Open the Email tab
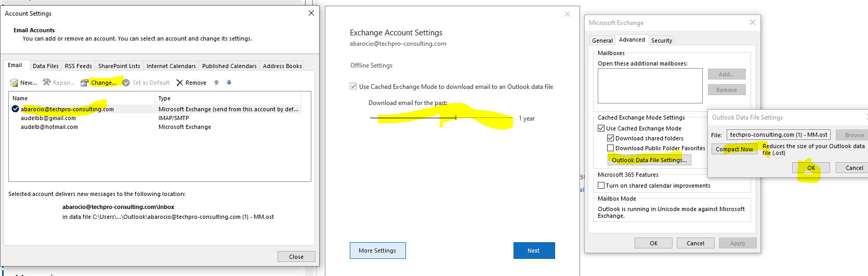Viewport: 868px width, 276px height. 15,65
